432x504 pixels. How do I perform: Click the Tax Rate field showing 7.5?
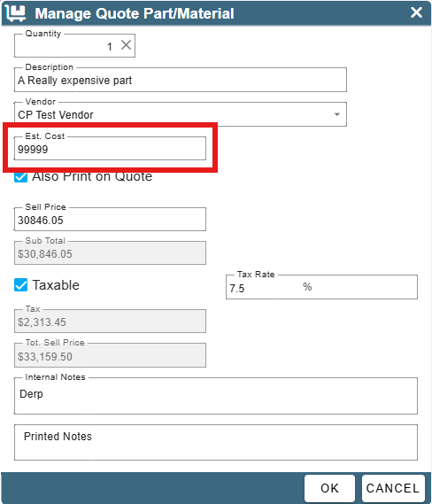[x=321, y=287]
